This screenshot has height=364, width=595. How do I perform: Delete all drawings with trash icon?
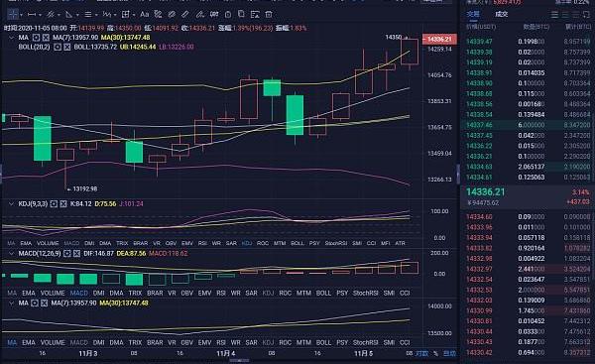tap(269, 15)
